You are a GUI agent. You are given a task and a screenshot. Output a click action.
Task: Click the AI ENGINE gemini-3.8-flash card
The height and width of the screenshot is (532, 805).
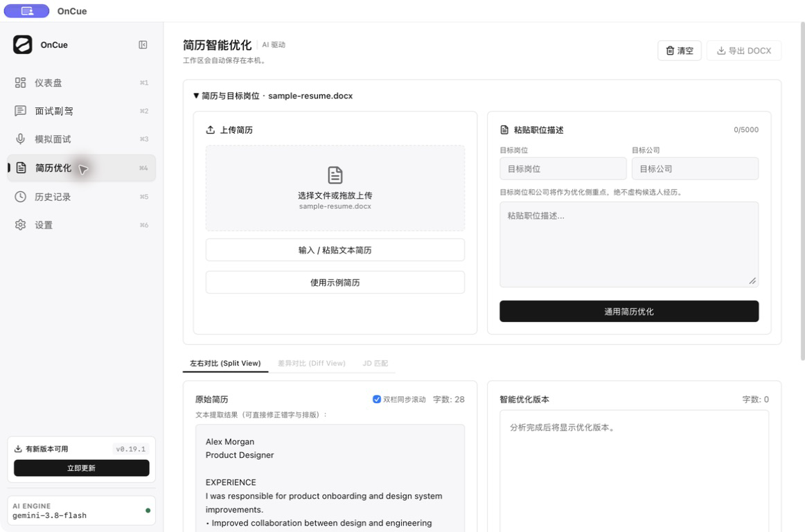click(82, 511)
